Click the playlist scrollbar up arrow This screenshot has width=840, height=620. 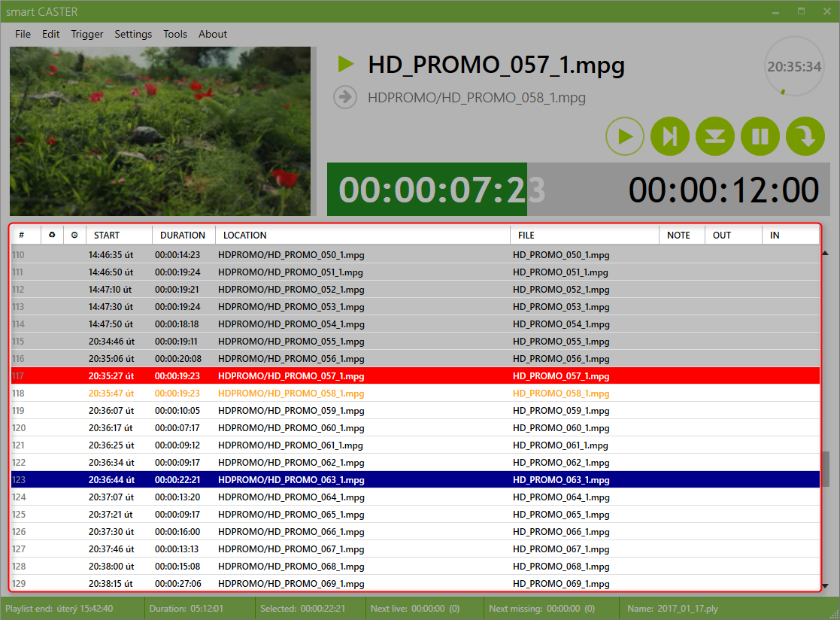click(x=826, y=253)
